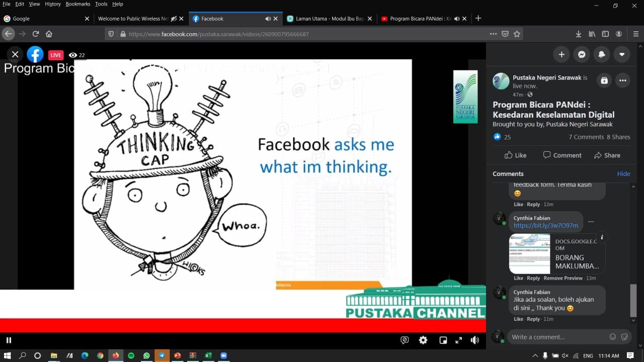This screenshot has width=644, height=362.
Task: Open Firefox downloads panel
Action: 579,34
